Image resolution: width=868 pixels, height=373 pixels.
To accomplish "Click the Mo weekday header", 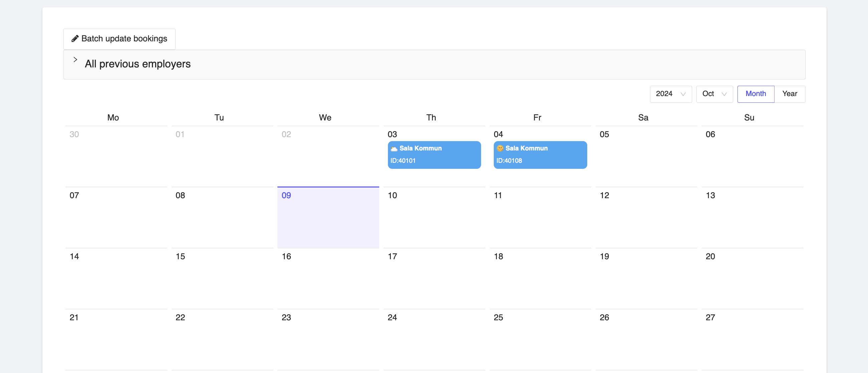I will [113, 117].
